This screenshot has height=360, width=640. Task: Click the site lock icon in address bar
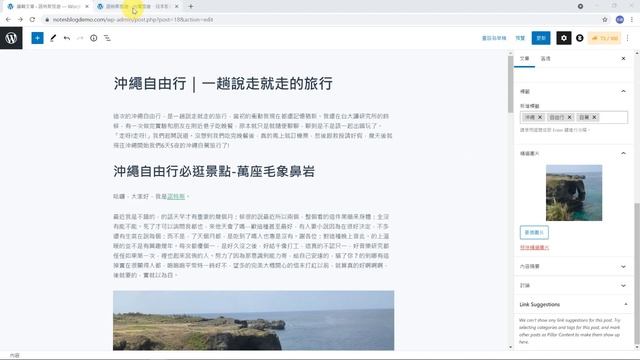pos(47,19)
